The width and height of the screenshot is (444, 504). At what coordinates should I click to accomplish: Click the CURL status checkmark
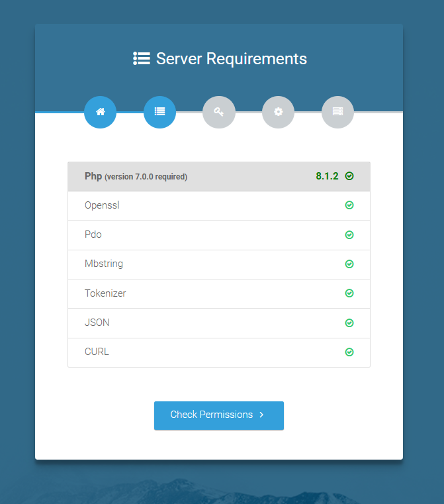pyautogui.click(x=349, y=352)
